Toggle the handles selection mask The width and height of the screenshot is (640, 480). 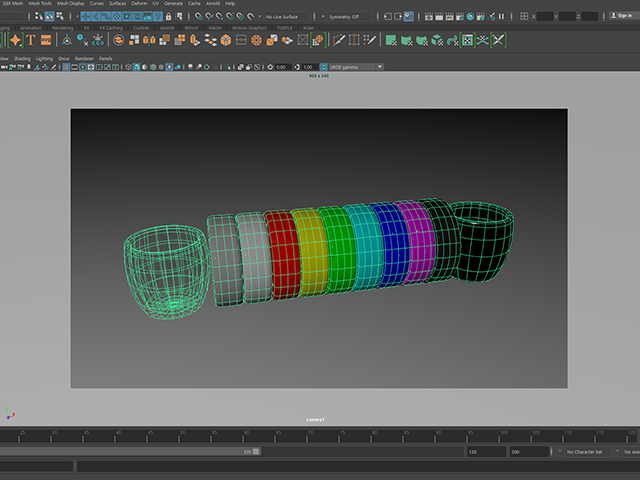[x=86, y=16]
